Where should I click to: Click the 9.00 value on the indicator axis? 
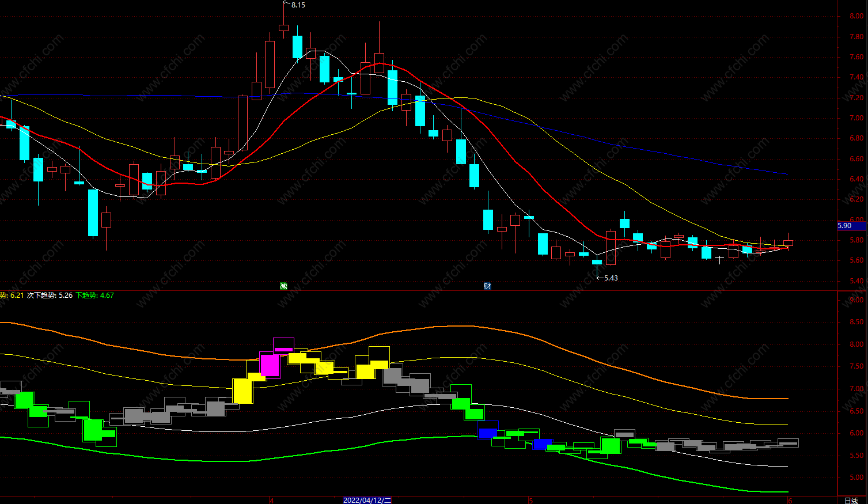856,300
